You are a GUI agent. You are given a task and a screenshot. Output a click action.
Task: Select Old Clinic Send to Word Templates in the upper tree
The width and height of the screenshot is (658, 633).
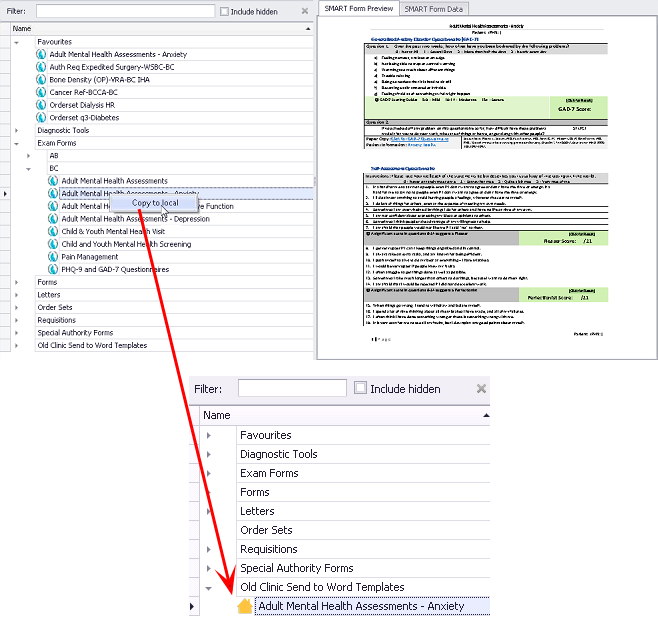pos(92,345)
